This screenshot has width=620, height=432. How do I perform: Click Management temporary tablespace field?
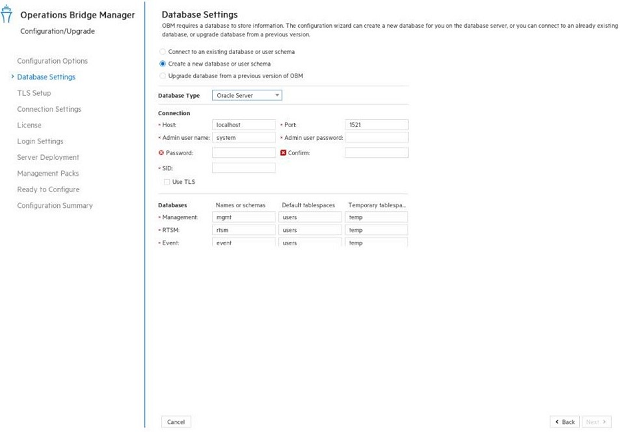[x=376, y=217]
